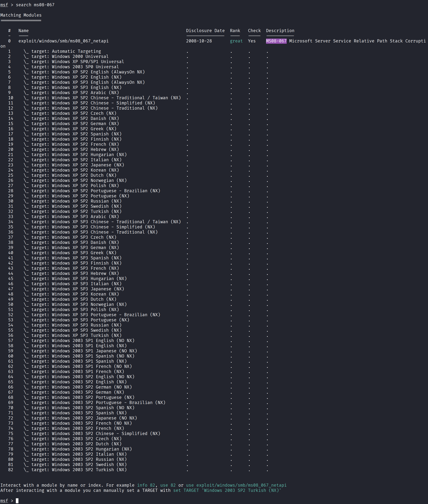Click the green 'great' rank value
428x504 pixels.
coord(236,41)
